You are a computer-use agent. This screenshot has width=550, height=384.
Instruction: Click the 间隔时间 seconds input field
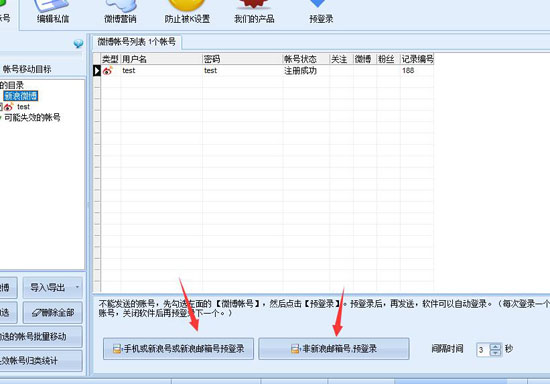click(x=483, y=350)
